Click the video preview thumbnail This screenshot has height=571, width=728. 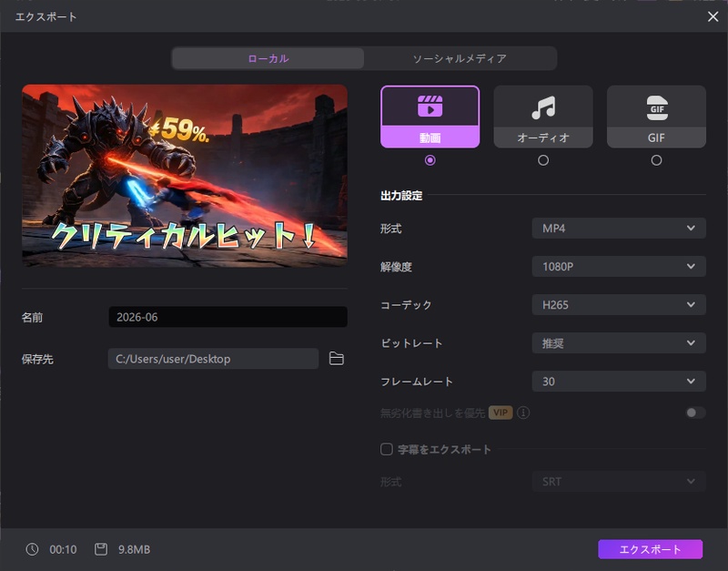[185, 176]
